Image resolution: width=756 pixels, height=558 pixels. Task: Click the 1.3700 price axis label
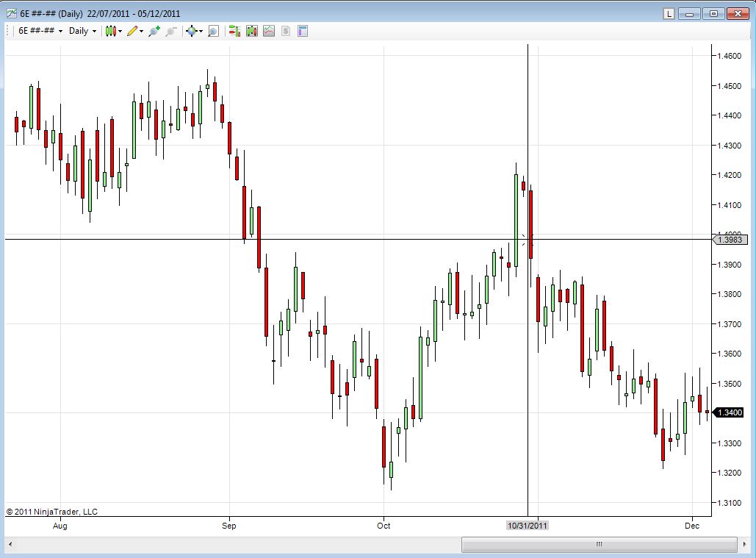(729, 324)
